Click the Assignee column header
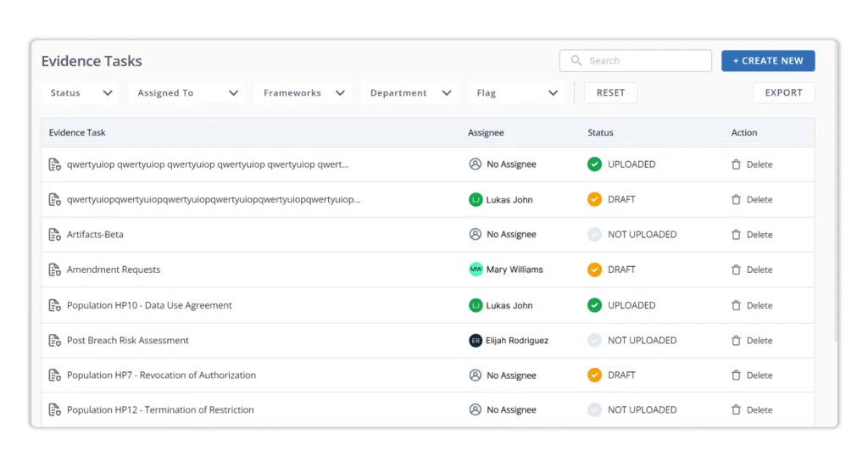868x467 pixels. [x=486, y=133]
